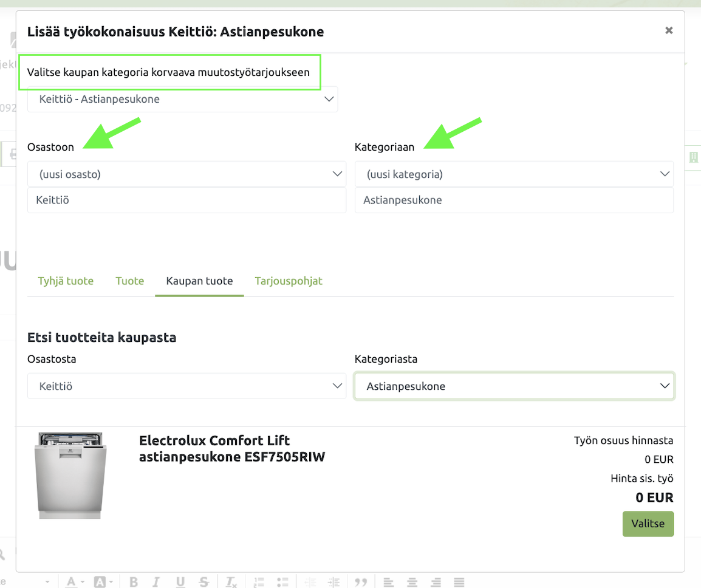Click the Electrolux Comfort Lift product title
Viewport: 701px width, 588px height.
coord(232,449)
